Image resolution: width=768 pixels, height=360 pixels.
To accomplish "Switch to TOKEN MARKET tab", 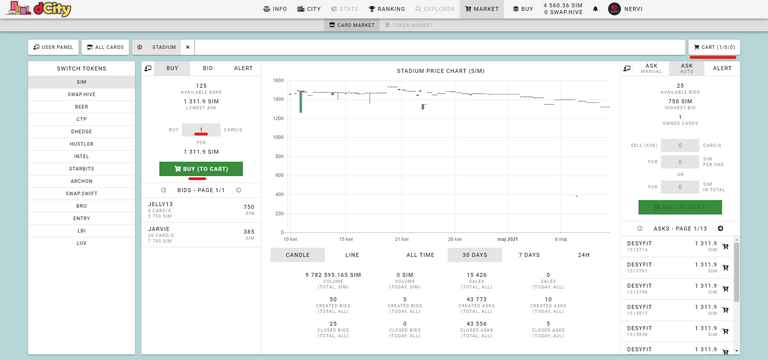I will tap(408, 25).
